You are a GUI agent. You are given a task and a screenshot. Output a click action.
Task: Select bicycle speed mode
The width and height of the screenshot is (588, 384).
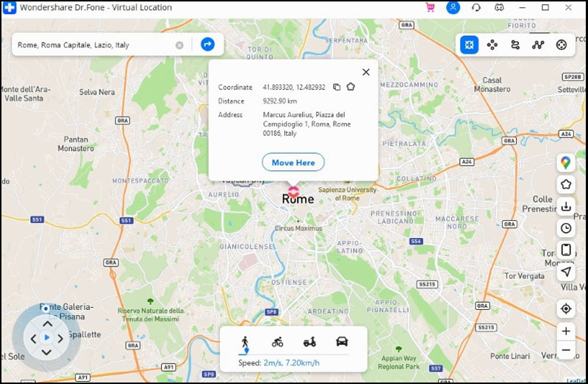point(278,341)
